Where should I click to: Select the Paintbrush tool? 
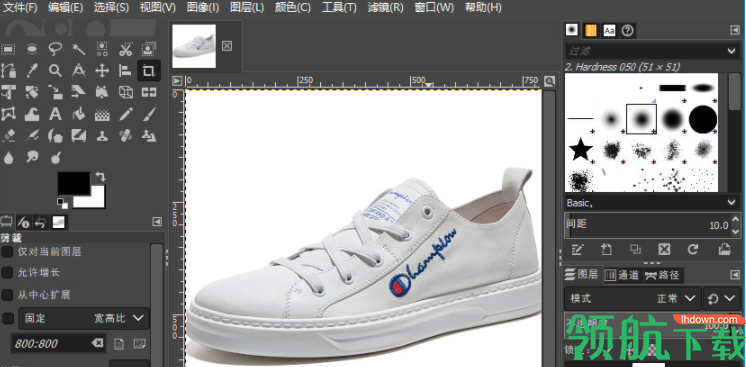coord(148,114)
